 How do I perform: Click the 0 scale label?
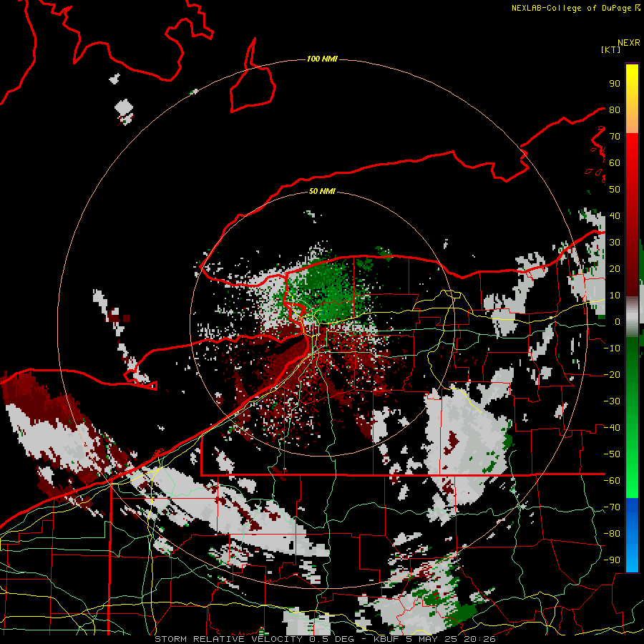[618, 321]
